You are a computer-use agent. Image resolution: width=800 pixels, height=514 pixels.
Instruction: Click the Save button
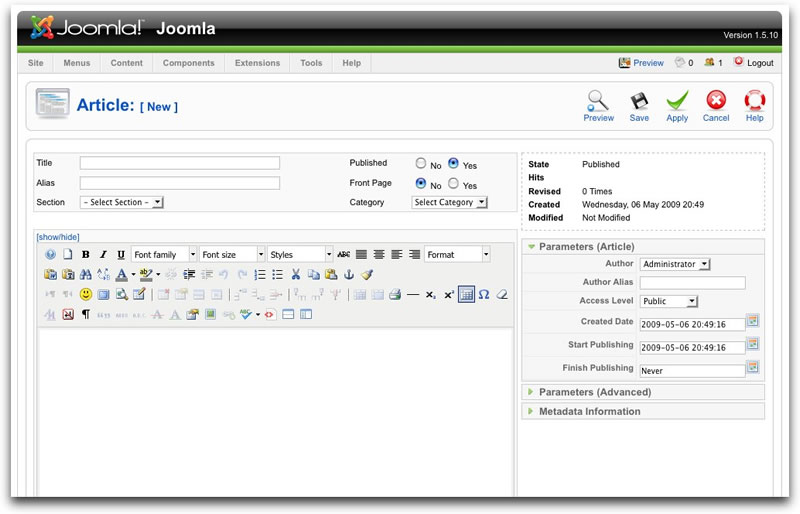point(639,106)
